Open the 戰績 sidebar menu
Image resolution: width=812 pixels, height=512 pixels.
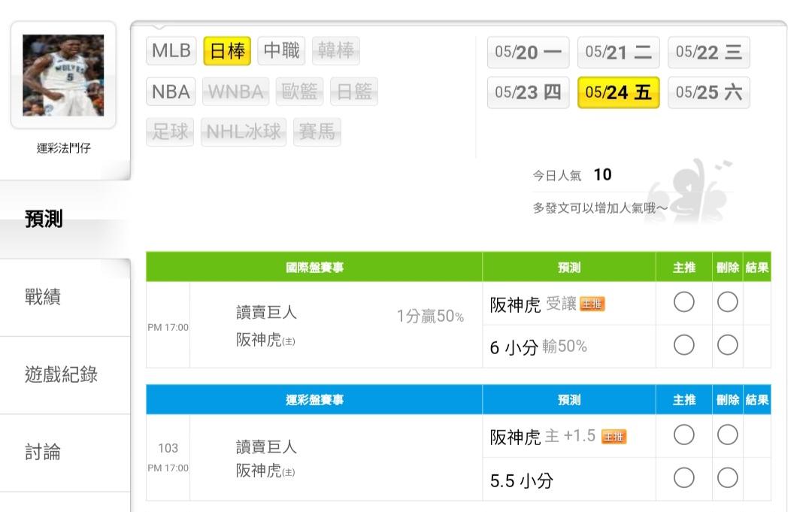click(43, 297)
